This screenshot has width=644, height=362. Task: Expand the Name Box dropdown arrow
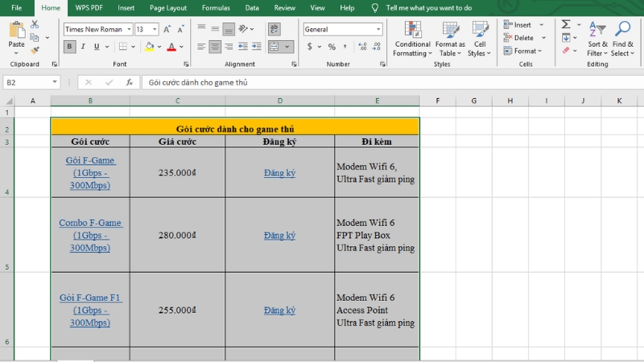tap(55, 82)
